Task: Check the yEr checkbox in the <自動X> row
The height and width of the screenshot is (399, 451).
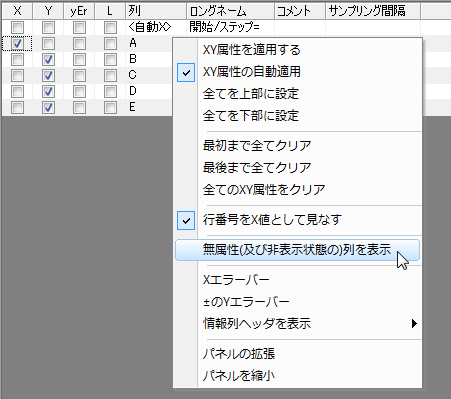Action: 79,27
